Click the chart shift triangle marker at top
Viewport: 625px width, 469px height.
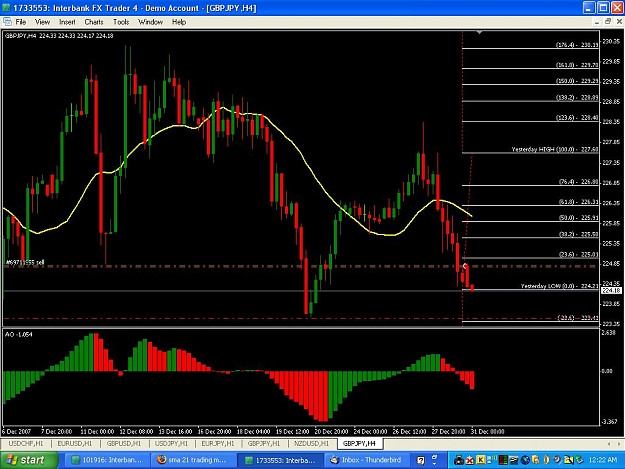pyautogui.click(x=480, y=32)
